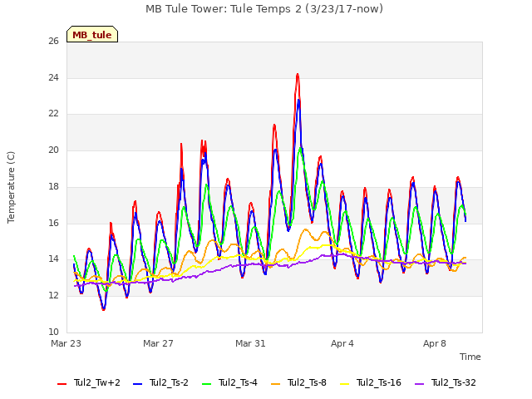The image size is (532, 399).
Task: Click the 18 y-axis tick label
Action: click(53, 186)
